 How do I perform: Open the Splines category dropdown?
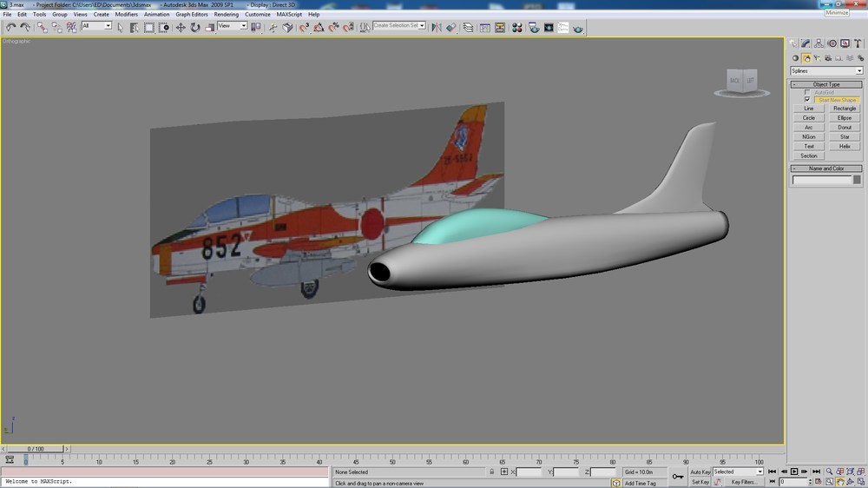pos(826,71)
